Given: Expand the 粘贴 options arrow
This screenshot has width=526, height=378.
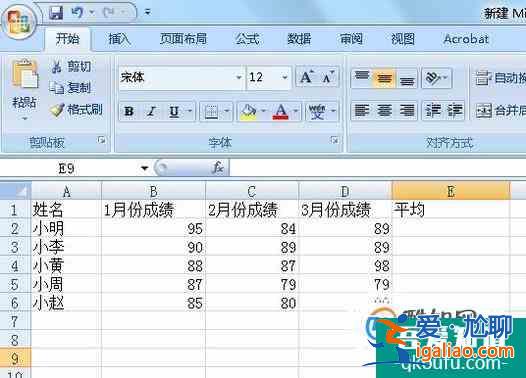Looking at the screenshot, I should (24, 118).
